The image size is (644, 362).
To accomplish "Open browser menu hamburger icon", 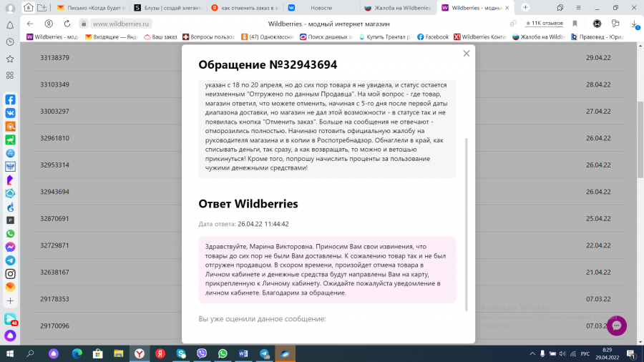I will click(x=578, y=7).
